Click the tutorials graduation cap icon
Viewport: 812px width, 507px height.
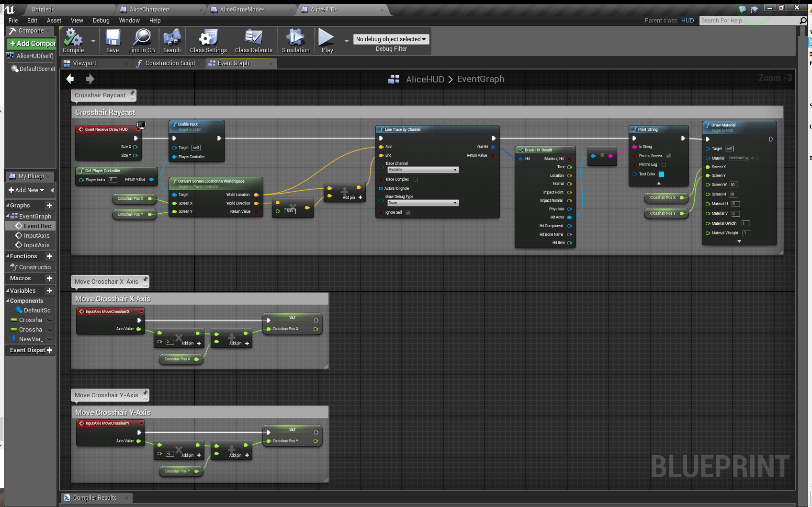coord(755,9)
